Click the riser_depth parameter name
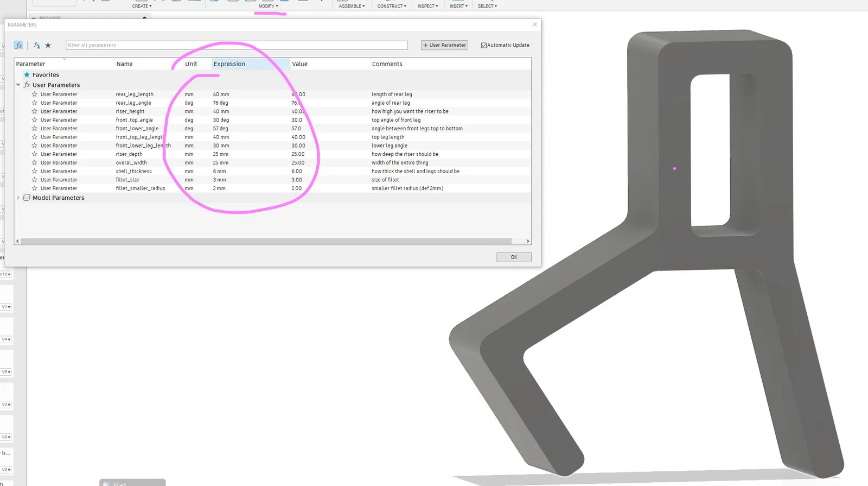 [129, 154]
